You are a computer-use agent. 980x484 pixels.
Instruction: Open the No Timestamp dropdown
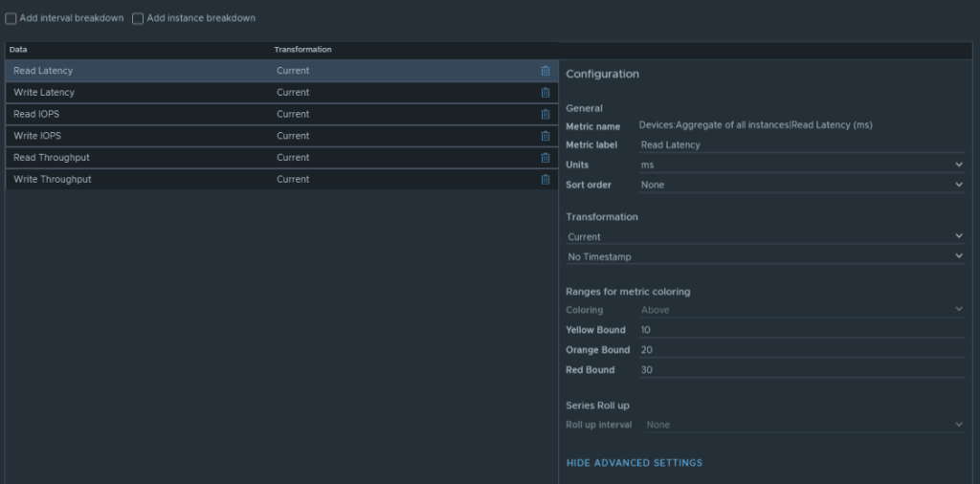pos(765,256)
